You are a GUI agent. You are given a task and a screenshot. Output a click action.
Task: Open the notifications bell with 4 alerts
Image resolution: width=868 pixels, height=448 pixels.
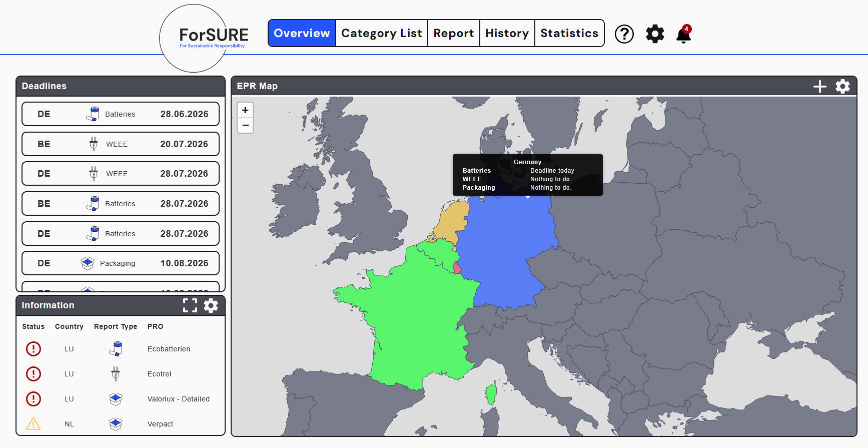tap(684, 34)
